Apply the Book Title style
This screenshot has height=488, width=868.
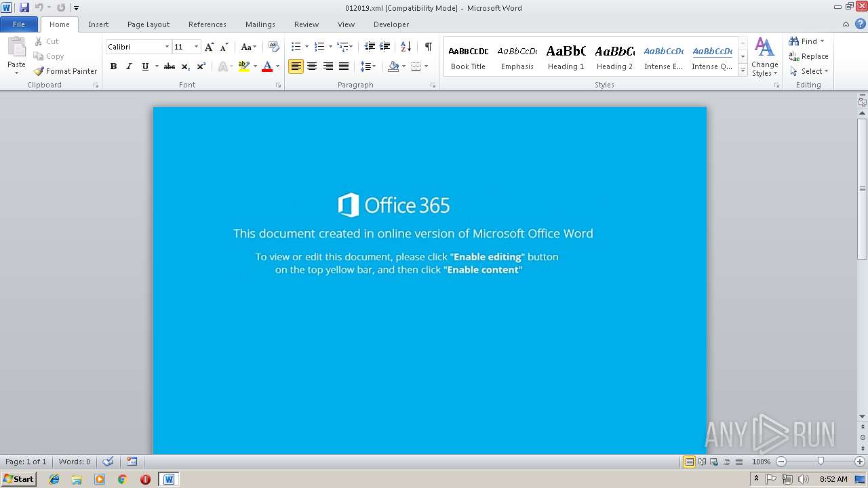[x=469, y=57]
